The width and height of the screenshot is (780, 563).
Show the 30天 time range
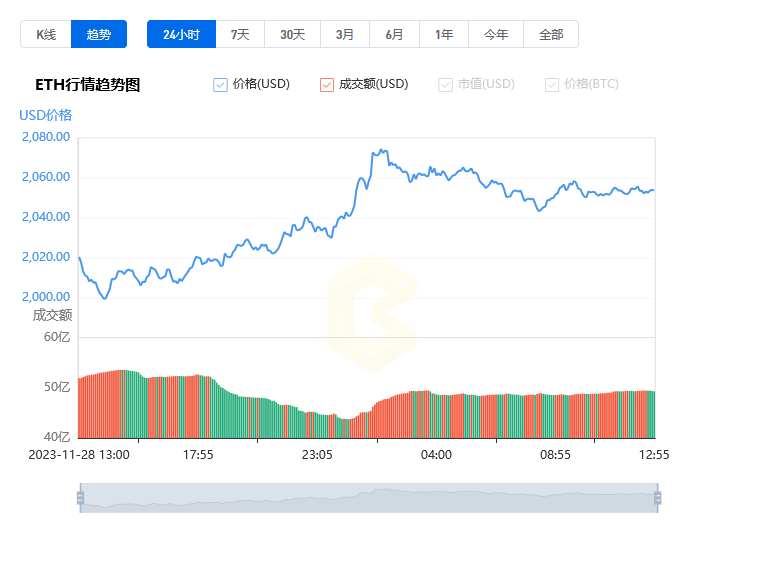[x=292, y=34]
